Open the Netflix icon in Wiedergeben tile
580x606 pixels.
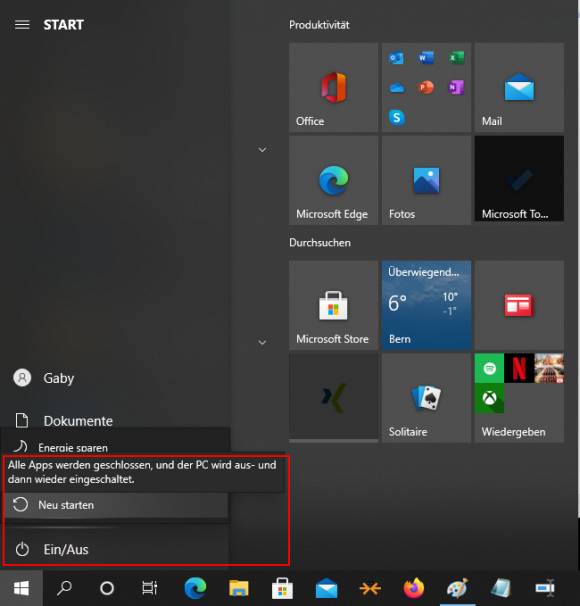(519, 368)
